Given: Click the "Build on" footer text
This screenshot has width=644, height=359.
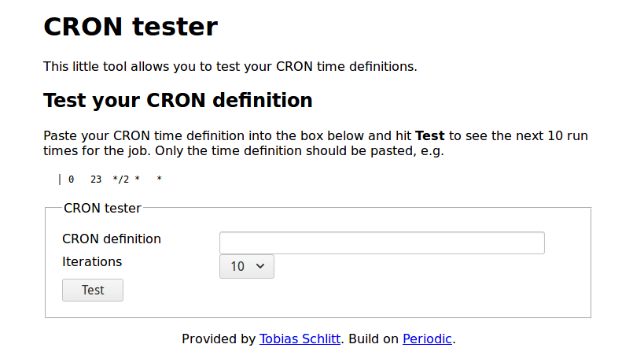Looking at the screenshot, I should point(374,339).
